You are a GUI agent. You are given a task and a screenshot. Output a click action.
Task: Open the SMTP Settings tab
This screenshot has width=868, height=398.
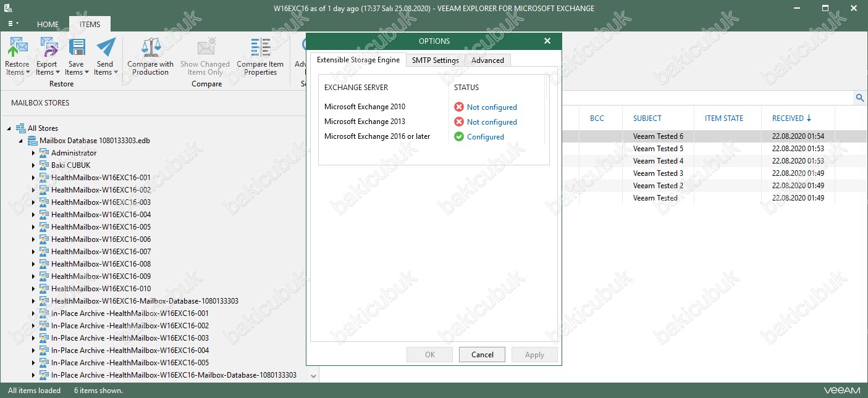point(436,60)
